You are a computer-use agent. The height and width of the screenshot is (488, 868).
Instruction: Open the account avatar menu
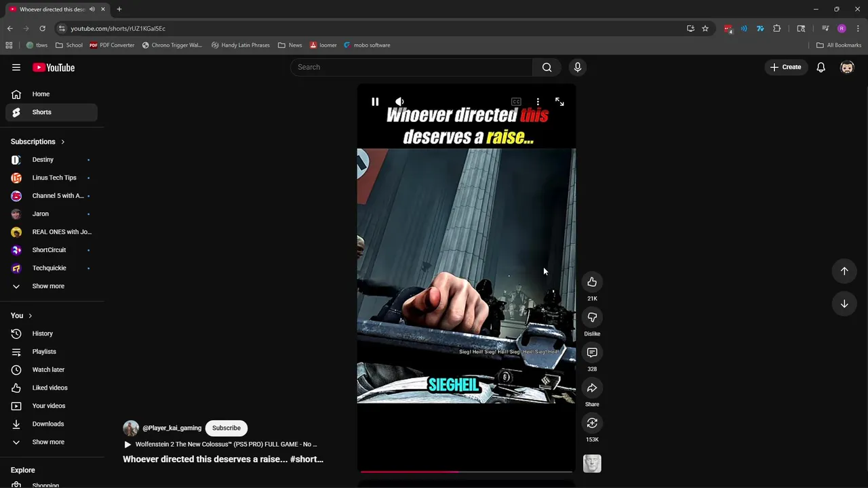click(847, 67)
